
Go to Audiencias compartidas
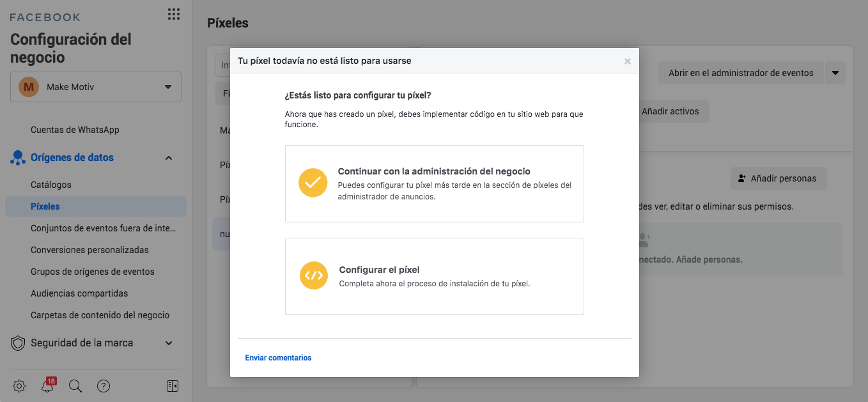79,293
